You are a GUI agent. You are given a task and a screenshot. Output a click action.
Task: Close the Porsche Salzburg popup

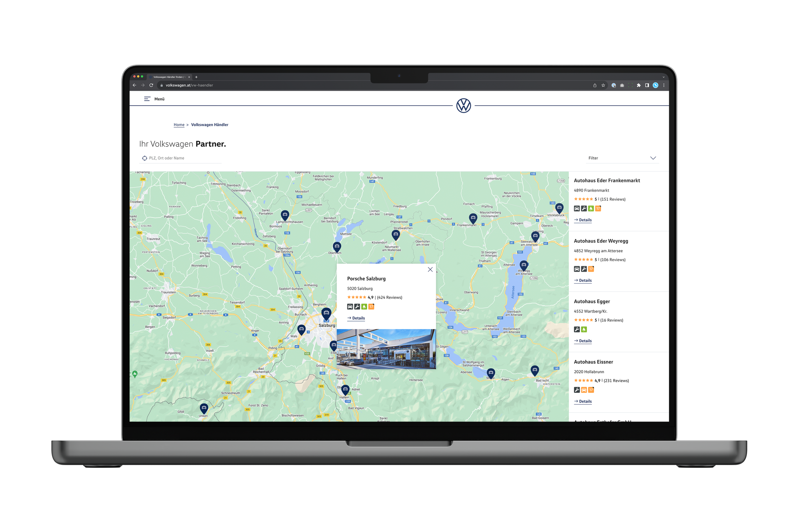point(430,269)
